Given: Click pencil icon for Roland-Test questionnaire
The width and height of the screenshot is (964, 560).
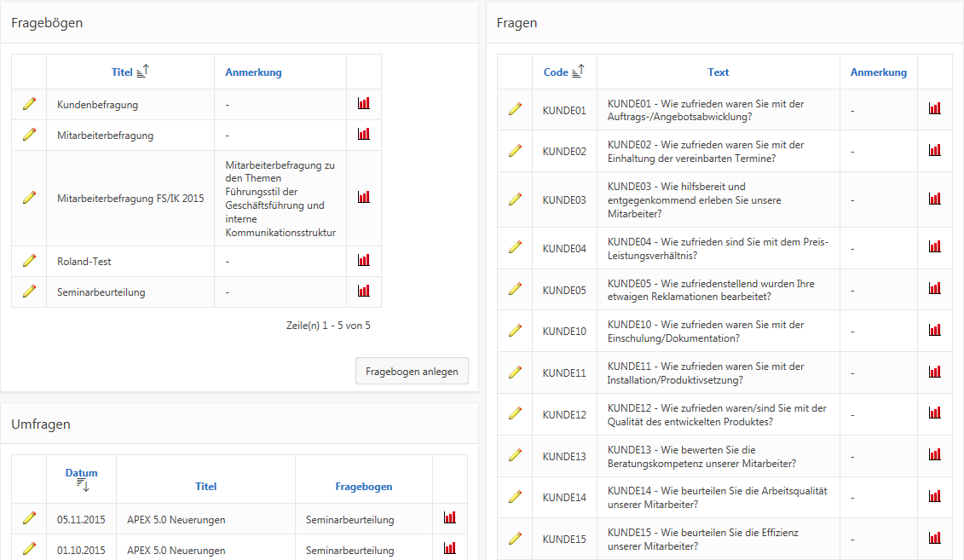Looking at the screenshot, I should coord(29,261).
